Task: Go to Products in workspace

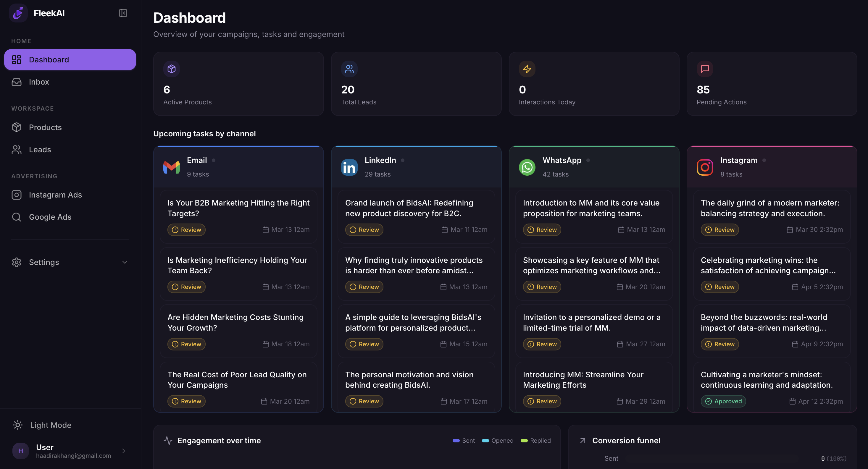Action: point(70,127)
